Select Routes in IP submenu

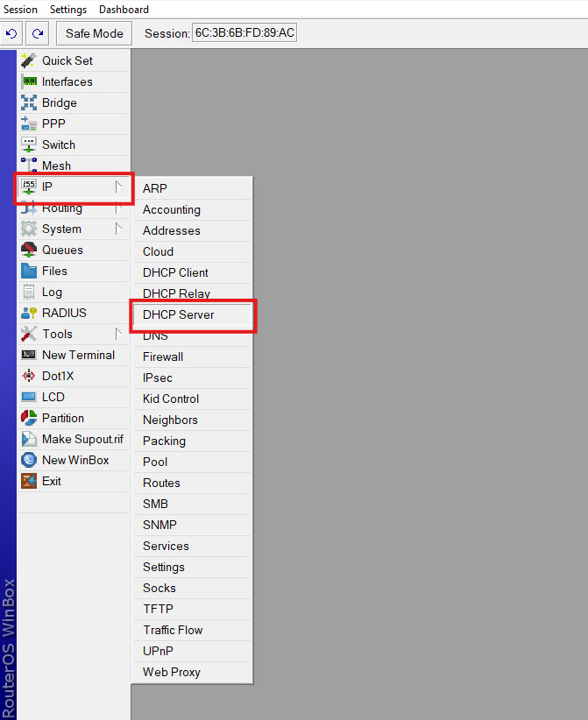(x=193, y=483)
